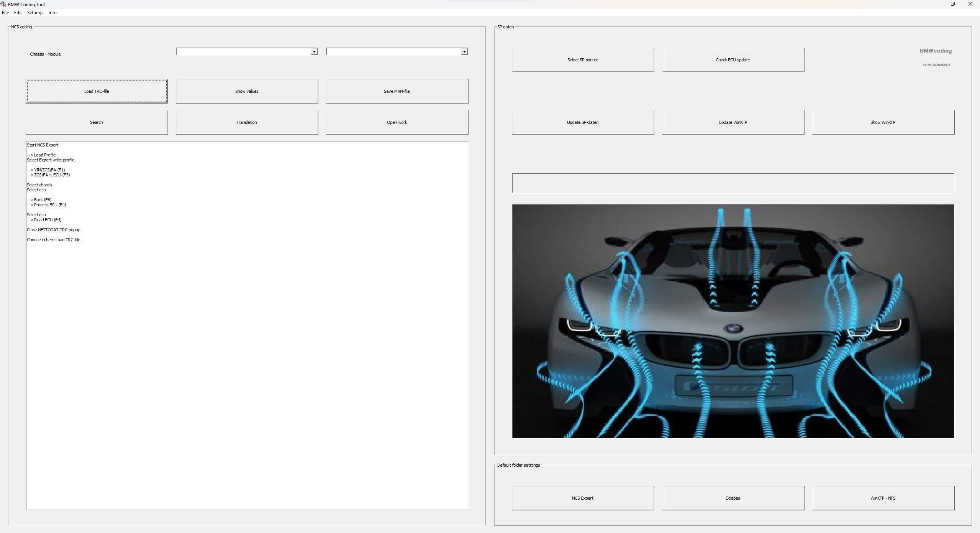This screenshot has height=533, width=980.
Task: Click the Translation button
Action: click(247, 122)
